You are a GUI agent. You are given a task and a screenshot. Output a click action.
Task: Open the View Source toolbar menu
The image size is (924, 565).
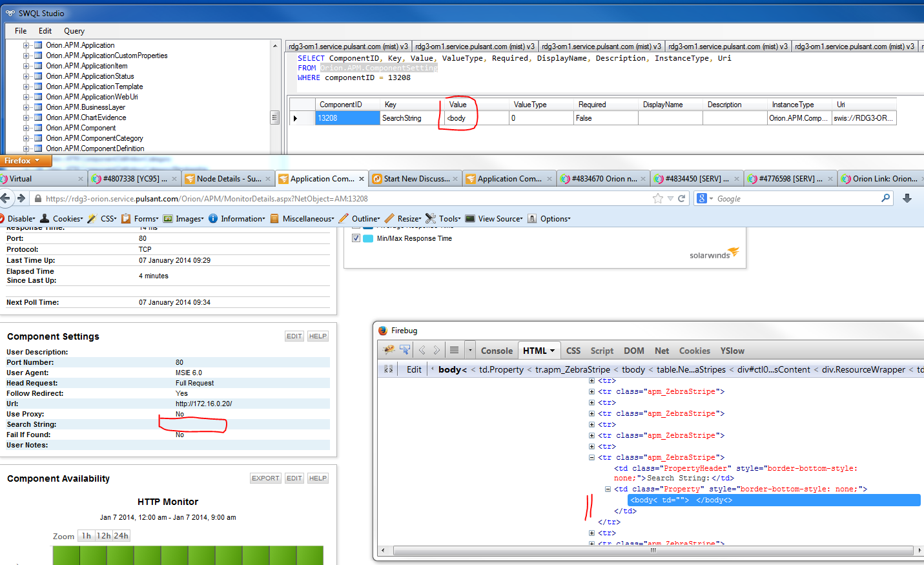pyautogui.click(x=495, y=219)
